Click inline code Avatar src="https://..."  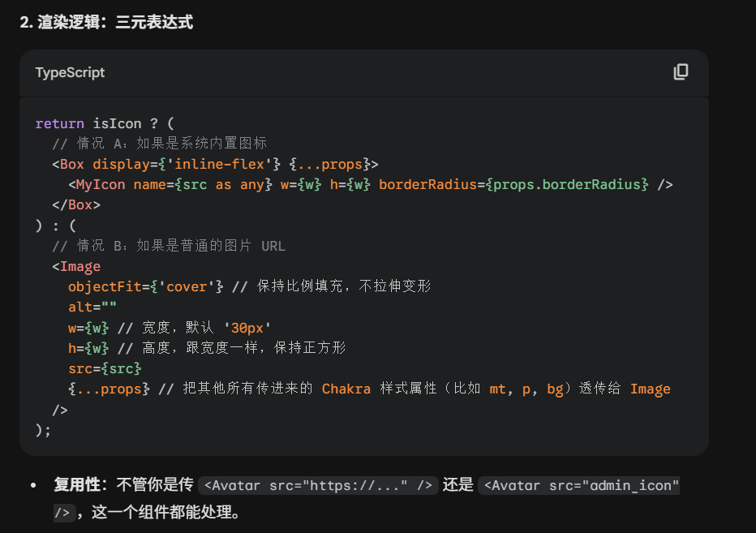318,485
